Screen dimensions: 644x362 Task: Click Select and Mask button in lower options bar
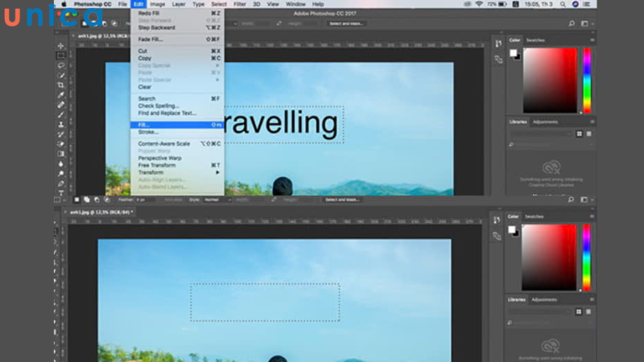[x=342, y=200]
